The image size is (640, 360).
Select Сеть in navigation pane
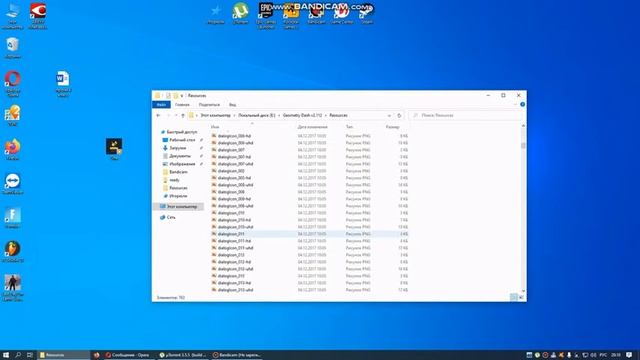171,217
